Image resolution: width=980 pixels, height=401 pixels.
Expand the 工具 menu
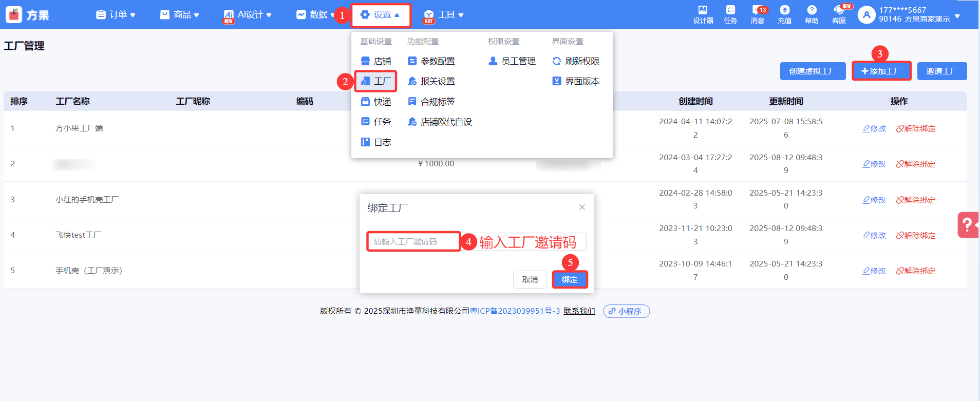point(444,15)
